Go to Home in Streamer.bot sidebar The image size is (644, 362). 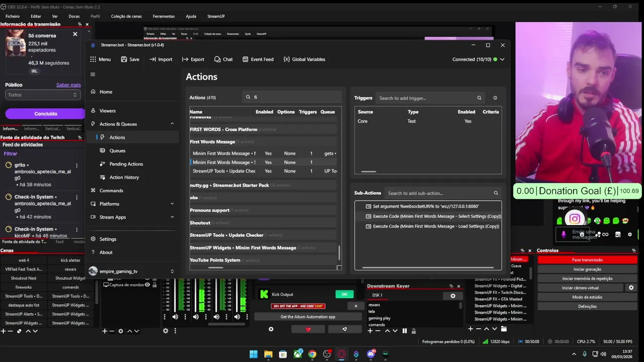(106, 92)
